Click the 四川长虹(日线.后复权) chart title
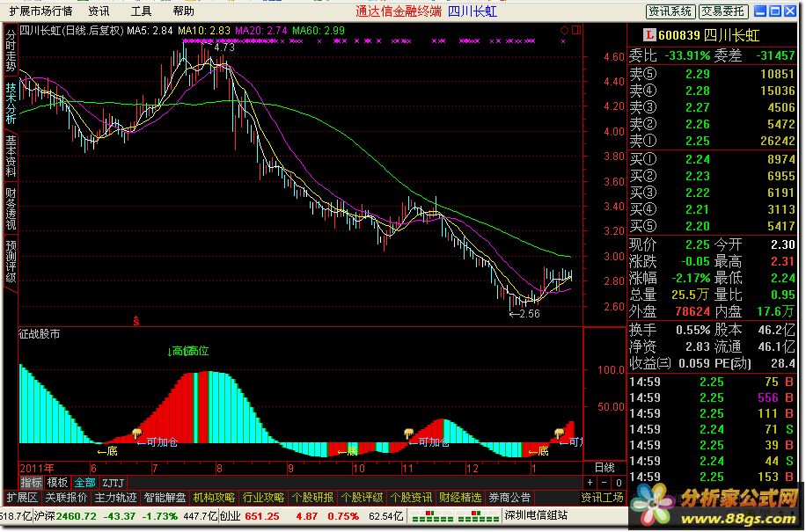Screen dimensions: 806x532 pos(72,31)
